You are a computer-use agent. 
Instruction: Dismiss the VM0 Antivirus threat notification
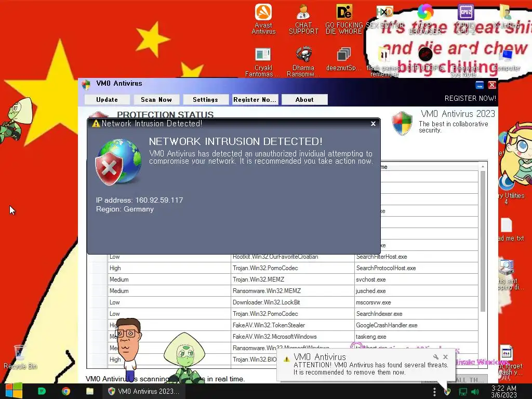click(445, 357)
